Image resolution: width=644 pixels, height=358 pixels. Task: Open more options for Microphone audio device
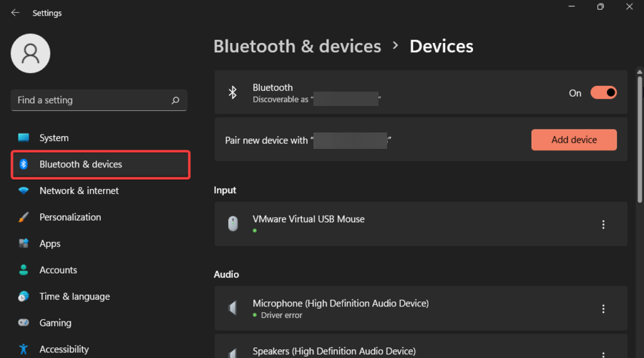(603, 309)
